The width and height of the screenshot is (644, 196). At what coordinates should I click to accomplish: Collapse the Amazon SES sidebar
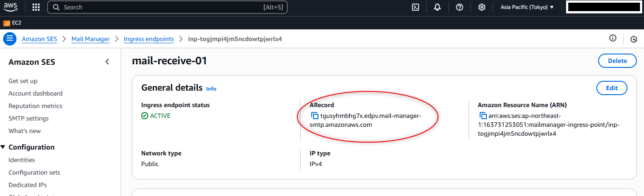[x=107, y=62]
